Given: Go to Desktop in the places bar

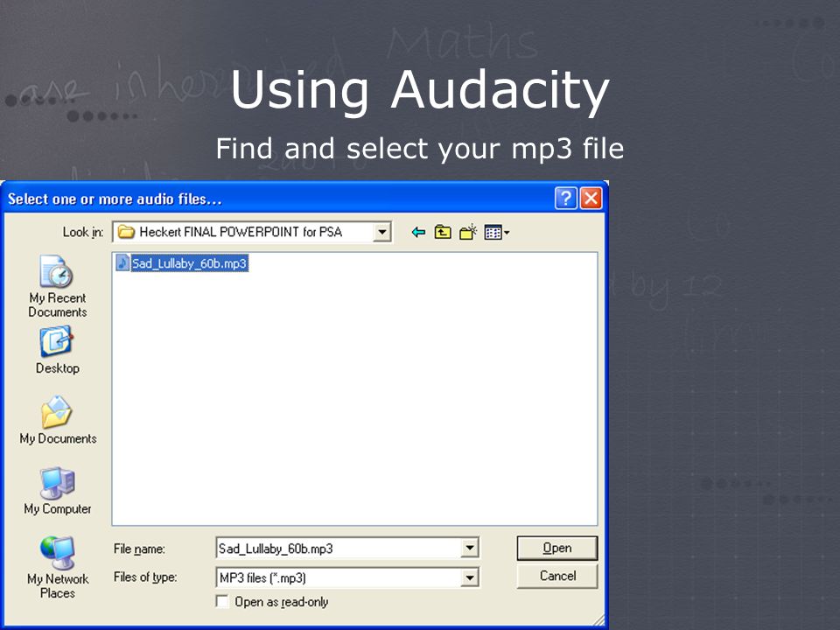Looking at the screenshot, I should (58, 350).
